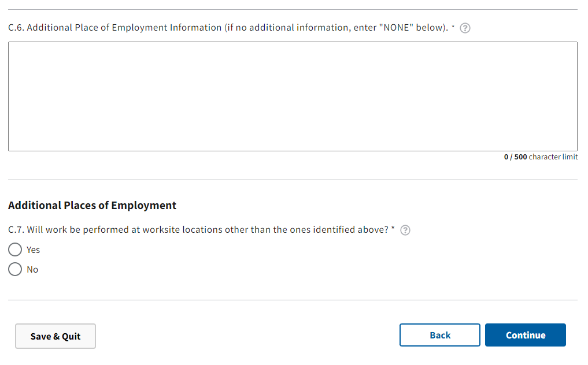Click the question mark icon beside C.7
588x365 pixels.
click(405, 230)
